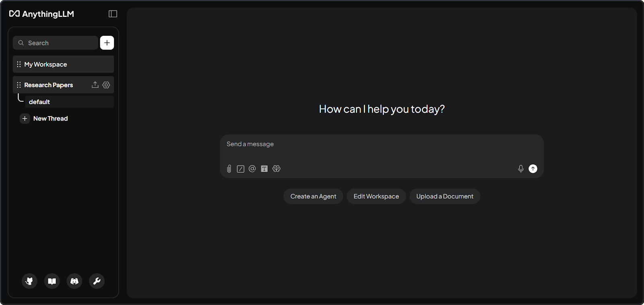Click the microphone speech icon
The width and height of the screenshot is (644, 305).
521,169
